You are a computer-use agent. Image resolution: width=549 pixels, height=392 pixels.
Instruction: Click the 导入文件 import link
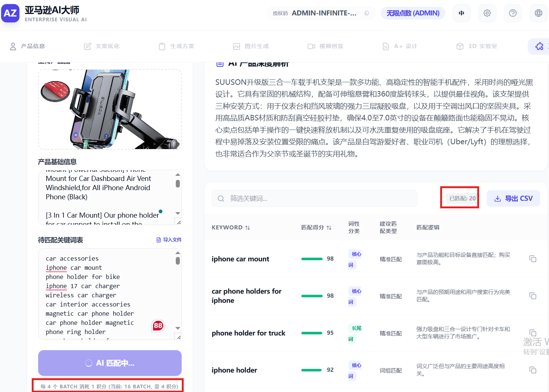pyautogui.click(x=169, y=240)
